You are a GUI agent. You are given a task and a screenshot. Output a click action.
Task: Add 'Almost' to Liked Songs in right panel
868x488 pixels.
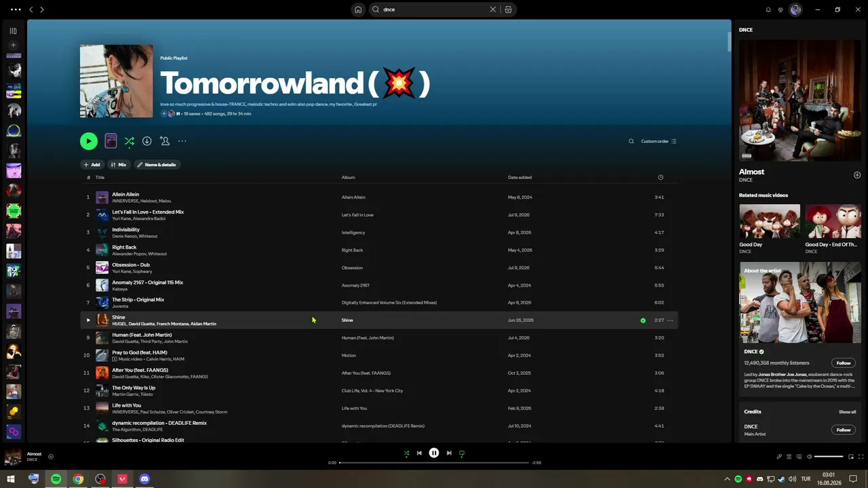coord(857,175)
